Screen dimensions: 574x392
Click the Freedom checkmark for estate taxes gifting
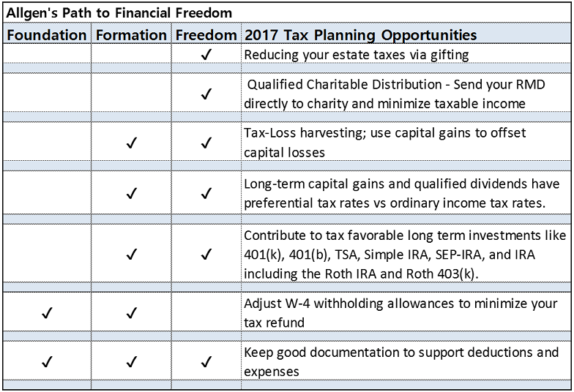pos(206,56)
